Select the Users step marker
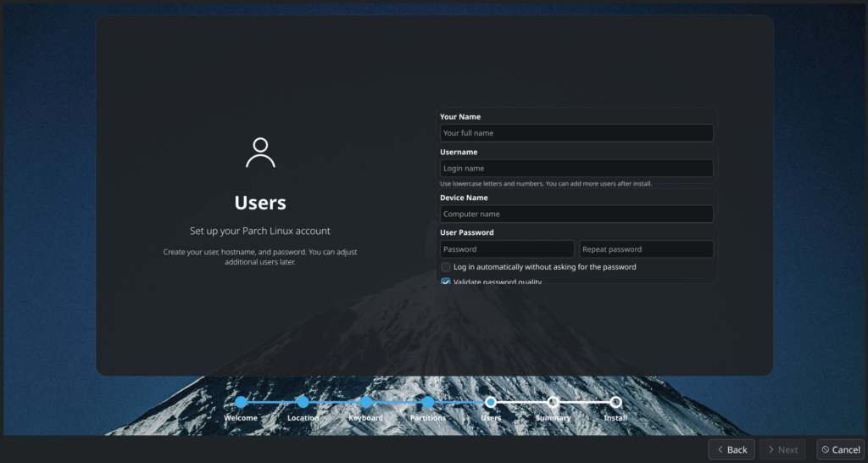Viewport: 868px width, 463px height. [x=491, y=402]
